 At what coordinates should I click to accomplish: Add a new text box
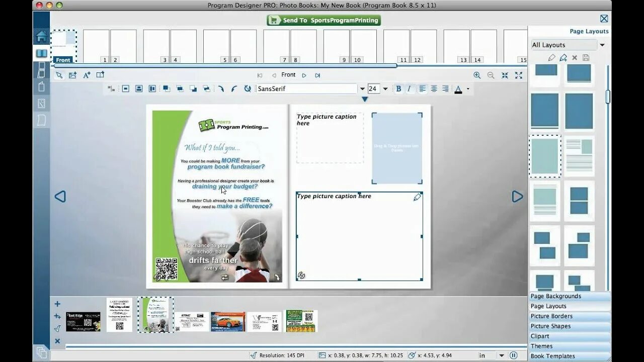pos(87,75)
